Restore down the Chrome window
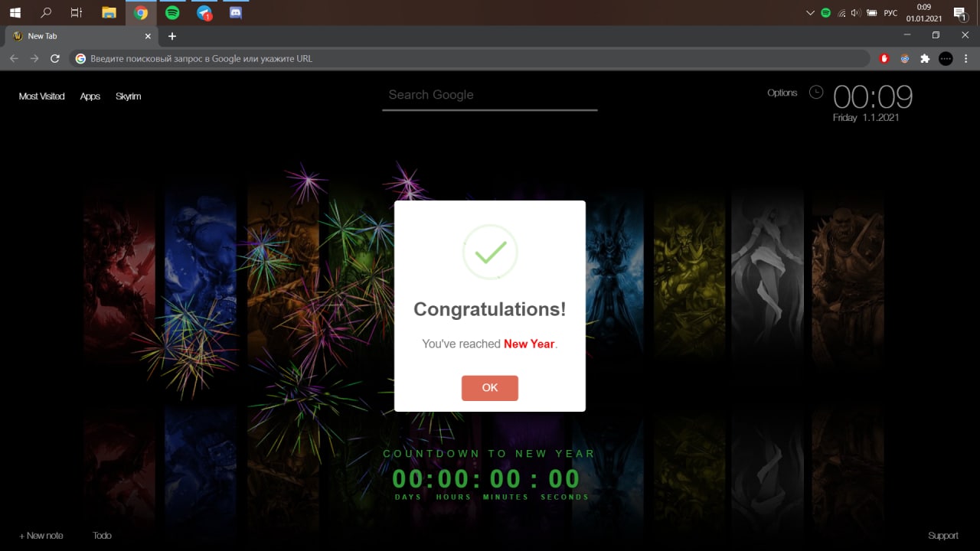 point(936,35)
